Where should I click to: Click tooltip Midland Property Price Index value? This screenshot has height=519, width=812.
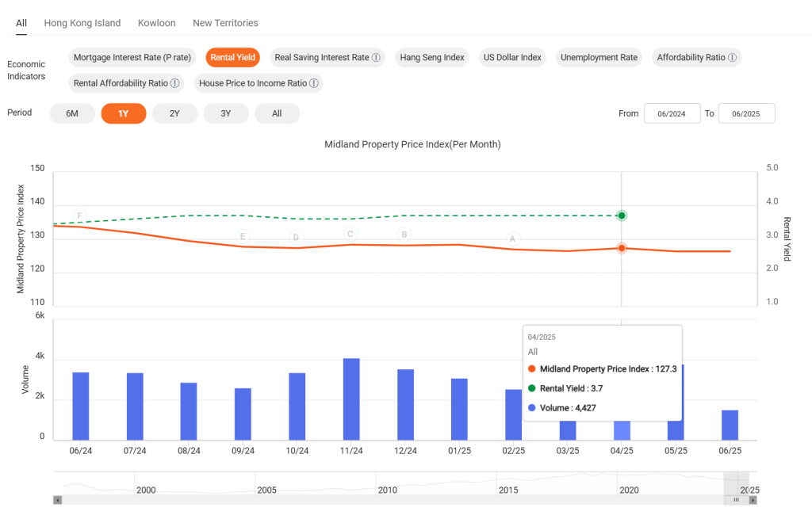click(x=666, y=369)
